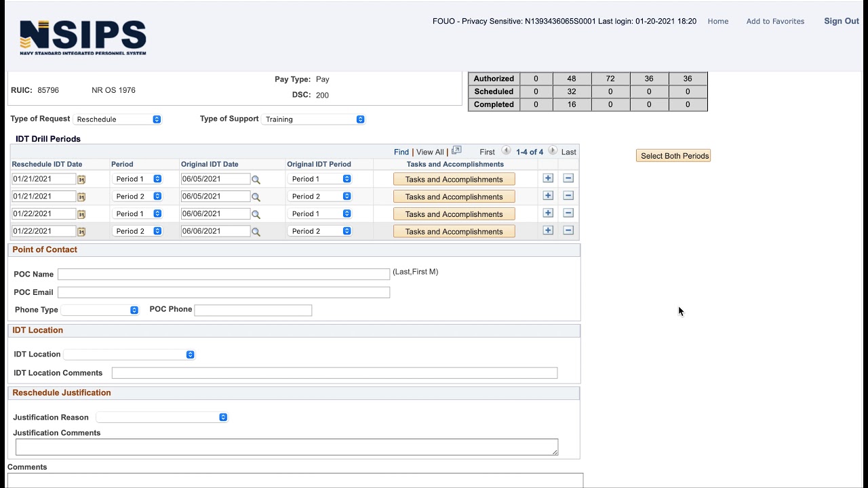The height and width of the screenshot is (488, 868).
Task: Go to previous rows arrow in grid
Action: 506,151
